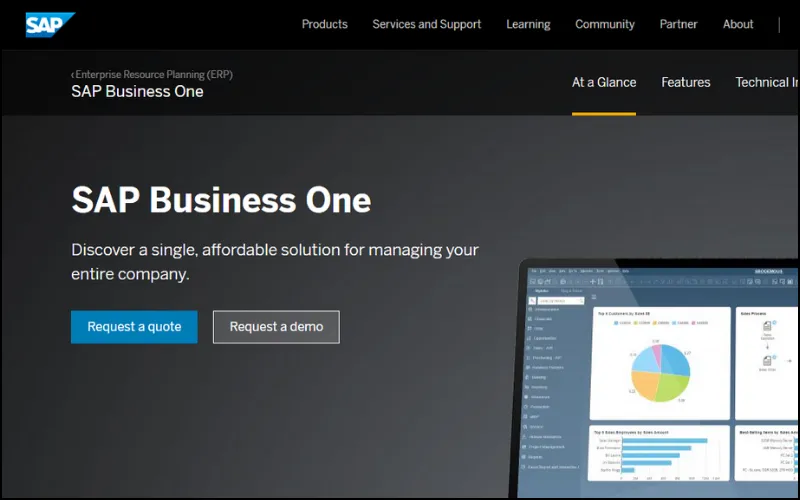
Task: Click the SAP logo
Action: (50, 24)
